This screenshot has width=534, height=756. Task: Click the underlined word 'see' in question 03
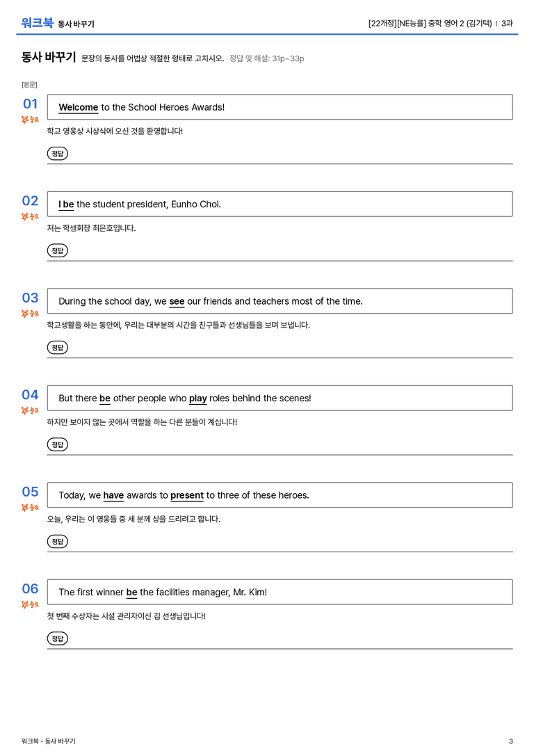pos(177,301)
